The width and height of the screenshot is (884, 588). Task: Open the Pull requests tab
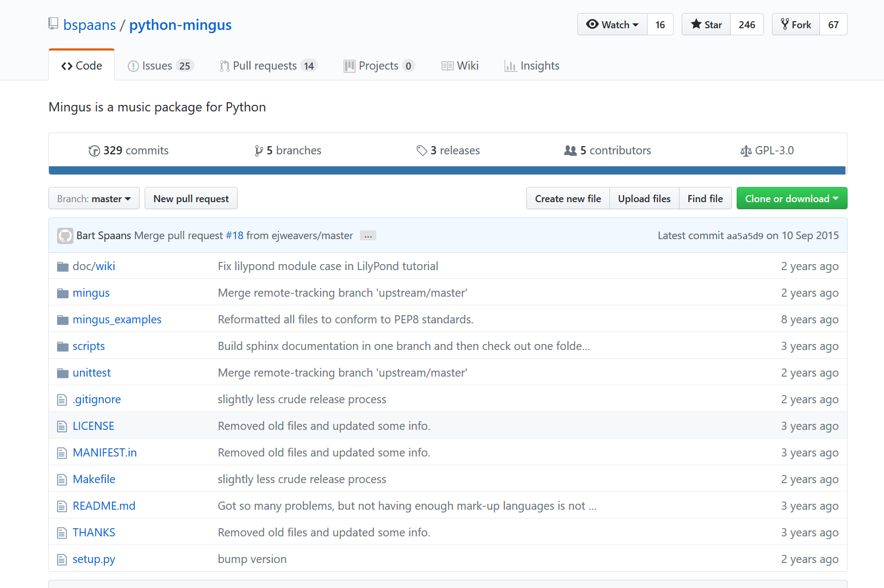(x=269, y=66)
